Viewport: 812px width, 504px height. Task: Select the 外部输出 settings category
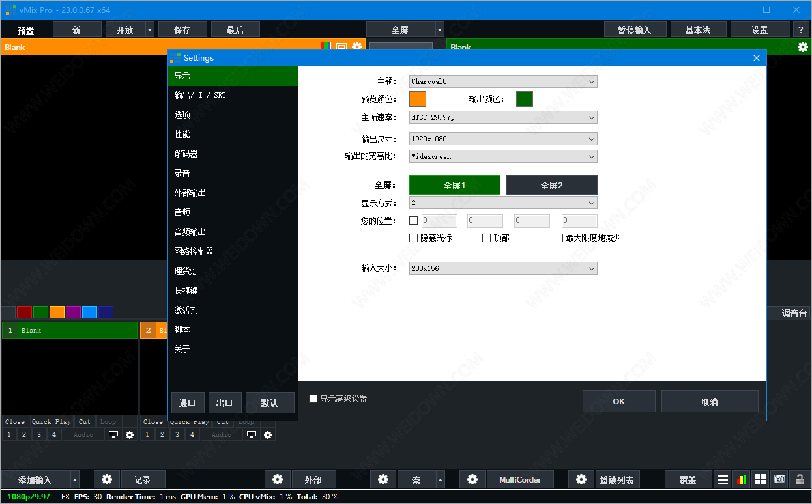coord(233,193)
